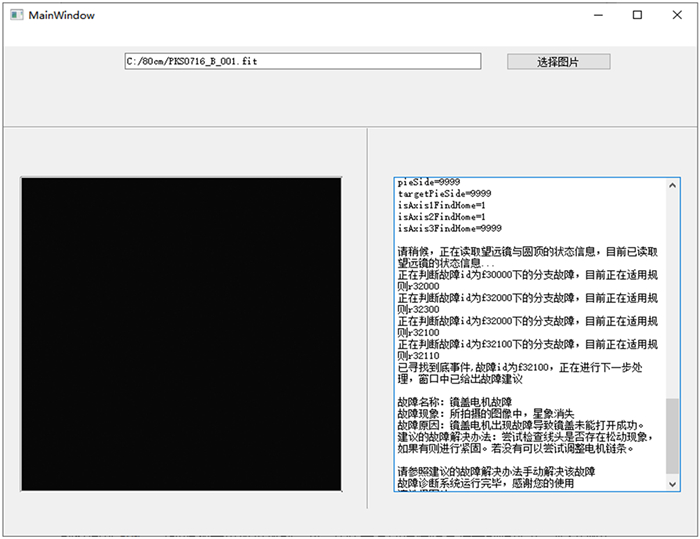Click the isAxis1FindHome=1 log line

click(x=441, y=205)
